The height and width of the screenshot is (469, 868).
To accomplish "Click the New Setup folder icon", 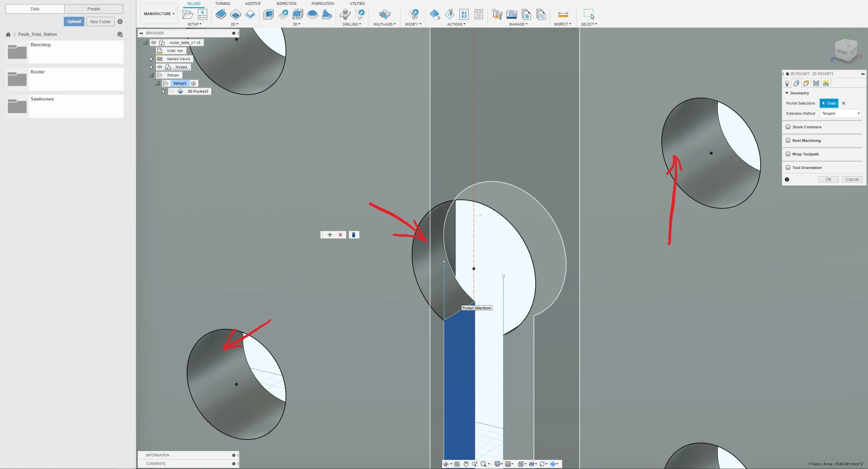I will click(188, 15).
